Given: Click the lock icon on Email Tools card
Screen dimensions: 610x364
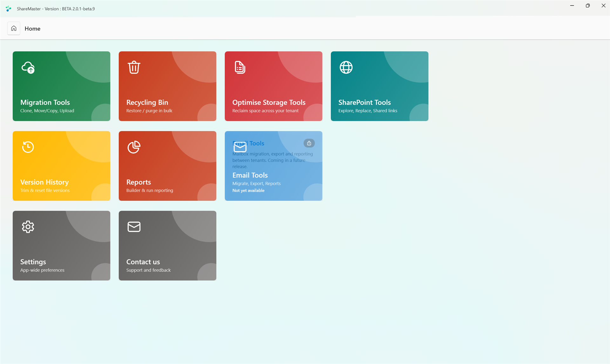Looking at the screenshot, I should pyautogui.click(x=309, y=143).
